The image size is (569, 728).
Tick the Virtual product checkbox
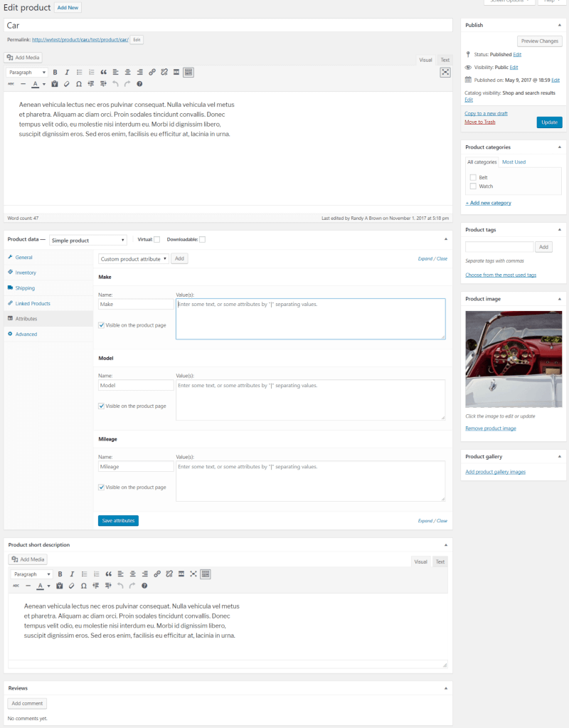157,240
